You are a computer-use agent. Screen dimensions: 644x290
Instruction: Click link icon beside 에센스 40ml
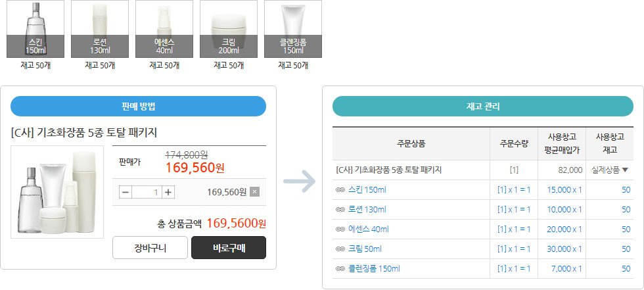point(340,230)
